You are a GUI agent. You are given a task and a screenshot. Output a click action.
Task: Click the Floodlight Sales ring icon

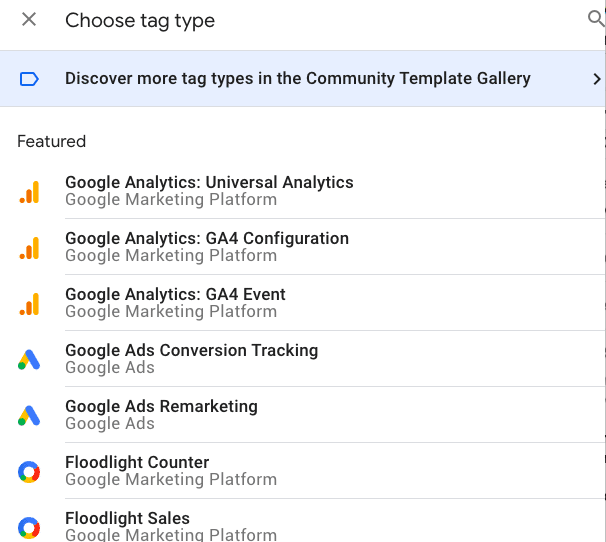point(29,527)
